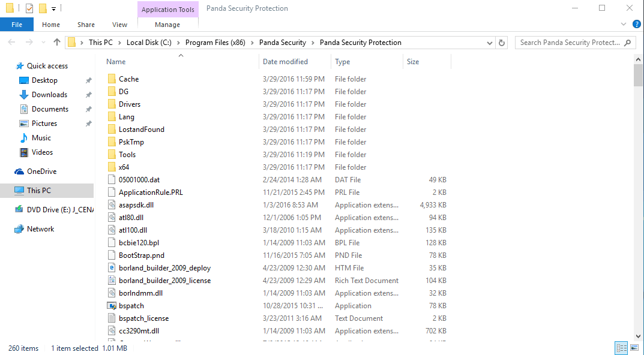Open the Home ribbon tab

[51, 25]
